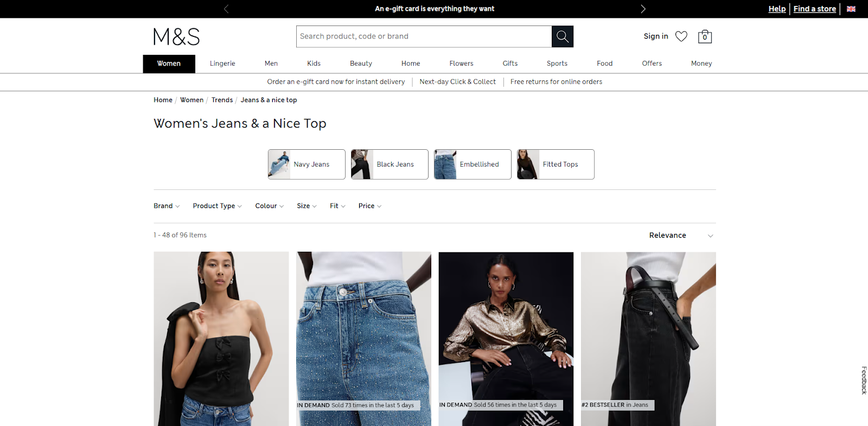
Task: Click the search magnifier icon button
Action: 563,36
